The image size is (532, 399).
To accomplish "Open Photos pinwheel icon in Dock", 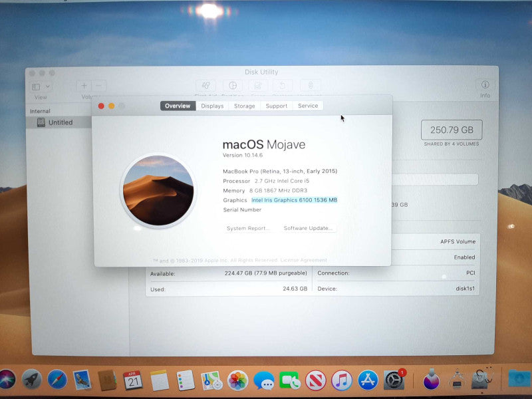I will click(x=237, y=380).
